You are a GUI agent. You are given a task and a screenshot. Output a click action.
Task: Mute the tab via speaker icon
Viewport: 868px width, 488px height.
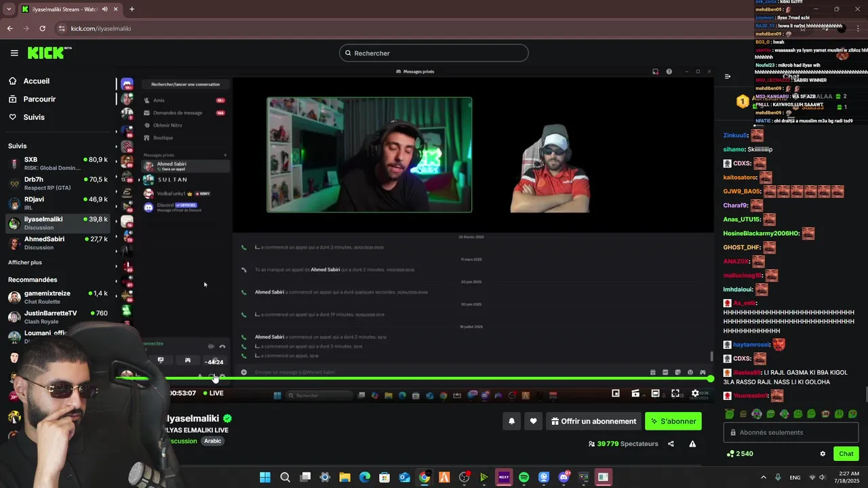point(104,9)
